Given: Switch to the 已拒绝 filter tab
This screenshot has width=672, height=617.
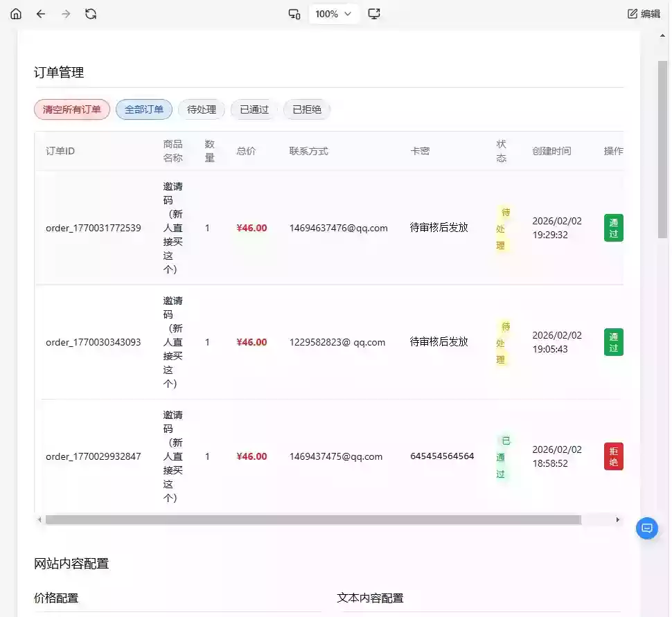Looking at the screenshot, I should coord(306,109).
